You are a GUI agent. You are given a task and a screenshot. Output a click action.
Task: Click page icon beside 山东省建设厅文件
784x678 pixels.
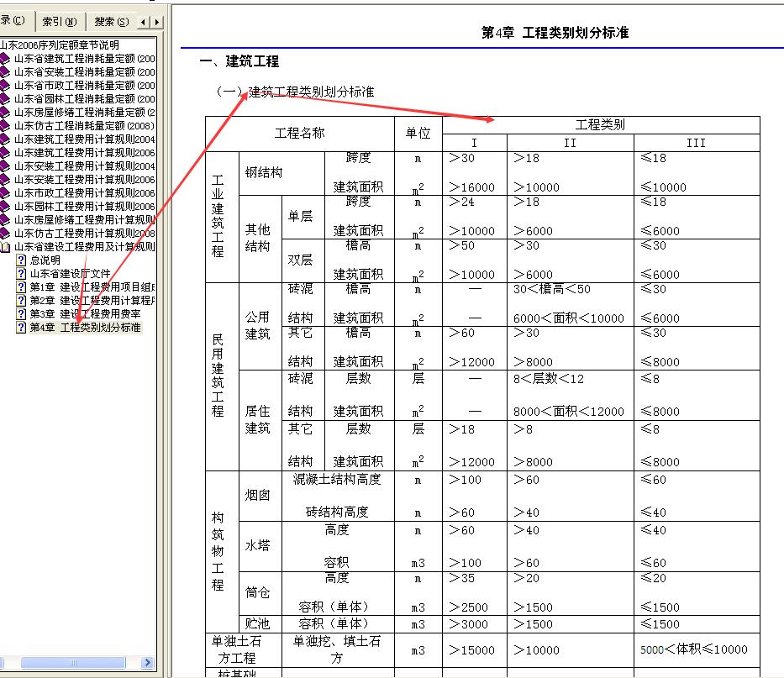coord(21,274)
